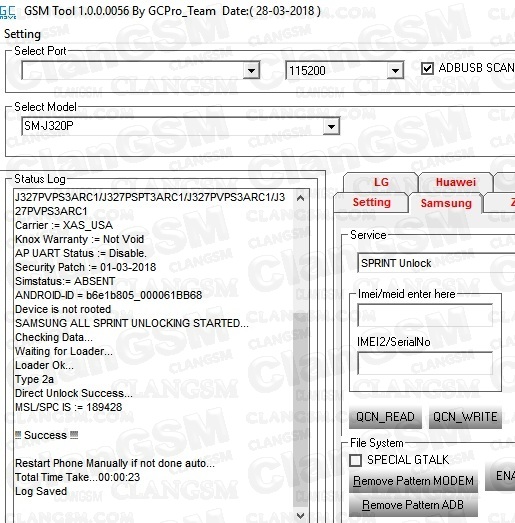Click the Checking Data... log line
The width and height of the screenshot is (515, 523).
click(x=54, y=337)
